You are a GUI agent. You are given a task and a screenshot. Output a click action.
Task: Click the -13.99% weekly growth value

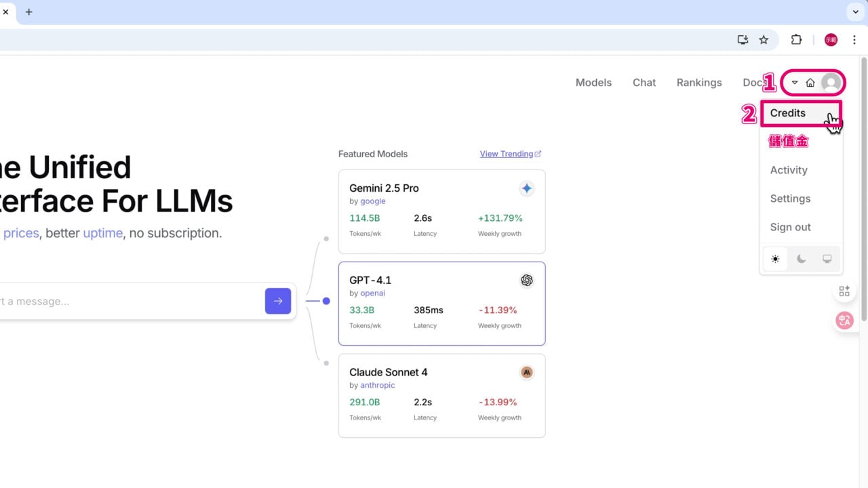click(498, 403)
